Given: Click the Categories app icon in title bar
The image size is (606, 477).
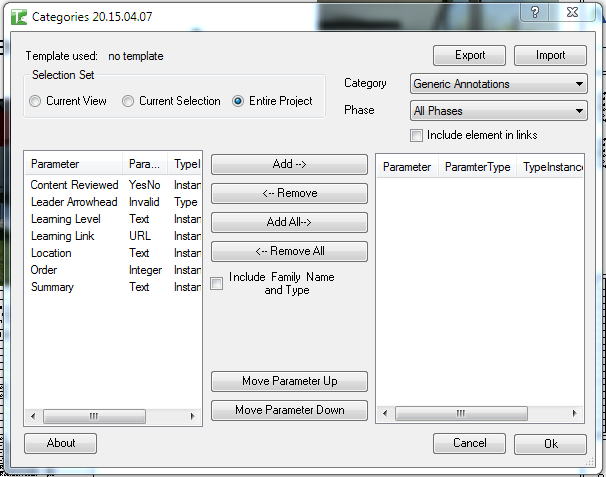Looking at the screenshot, I should coord(19,17).
